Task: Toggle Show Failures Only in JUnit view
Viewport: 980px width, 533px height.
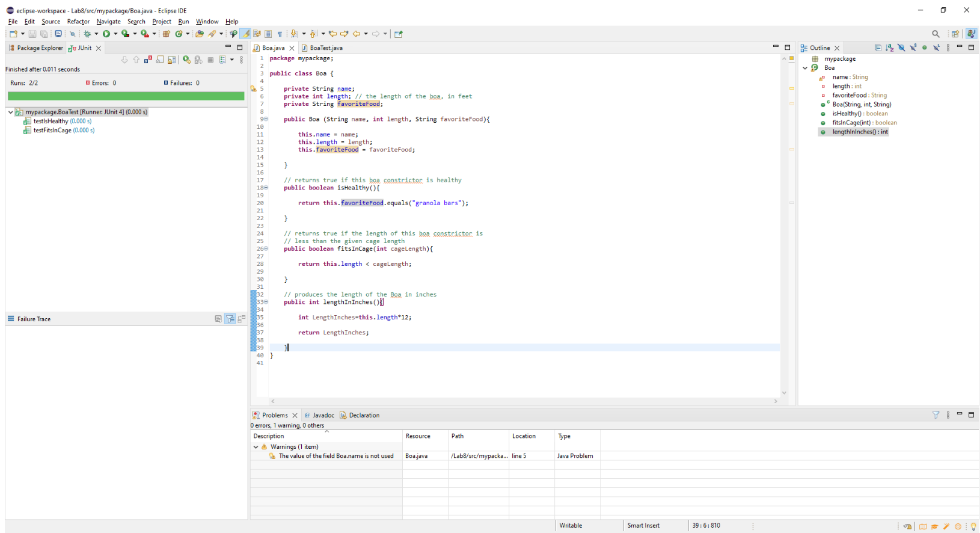Action: (x=148, y=60)
